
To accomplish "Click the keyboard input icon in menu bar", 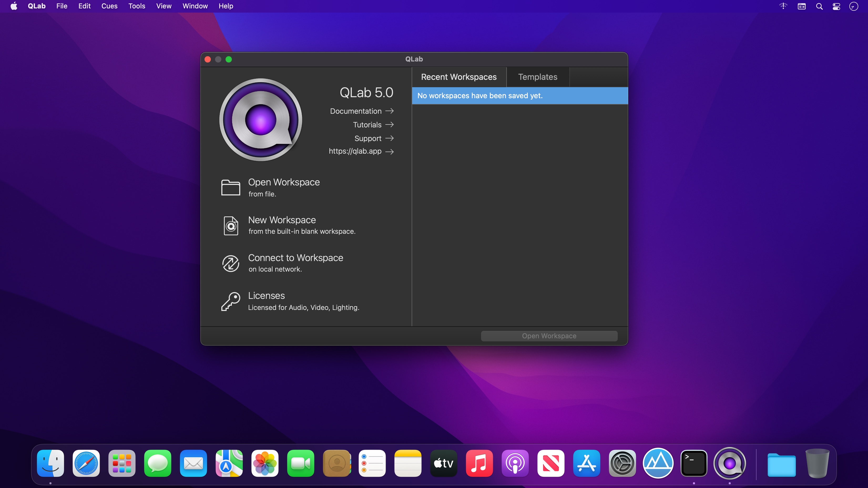I will [801, 6].
